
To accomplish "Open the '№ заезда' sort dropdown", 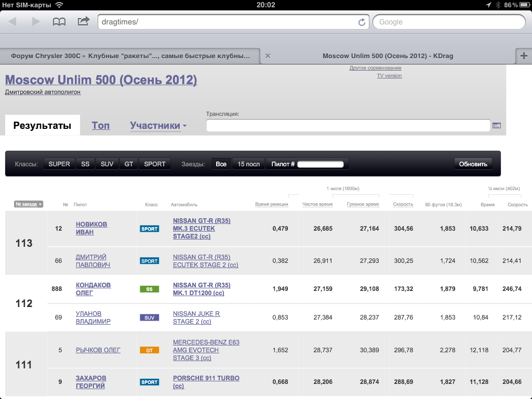I will [29, 204].
